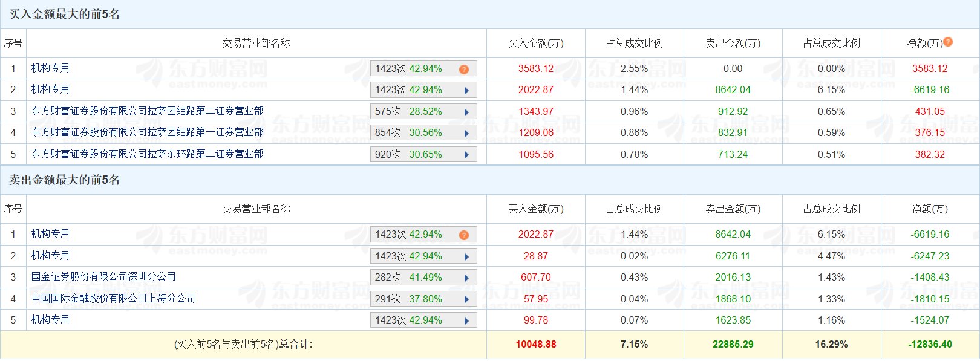The height and width of the screenshot is (361, 980).
Task: Open 东方财富证券拉萨团结路第一证券营业部 link
Action: [x=147, y=132]
